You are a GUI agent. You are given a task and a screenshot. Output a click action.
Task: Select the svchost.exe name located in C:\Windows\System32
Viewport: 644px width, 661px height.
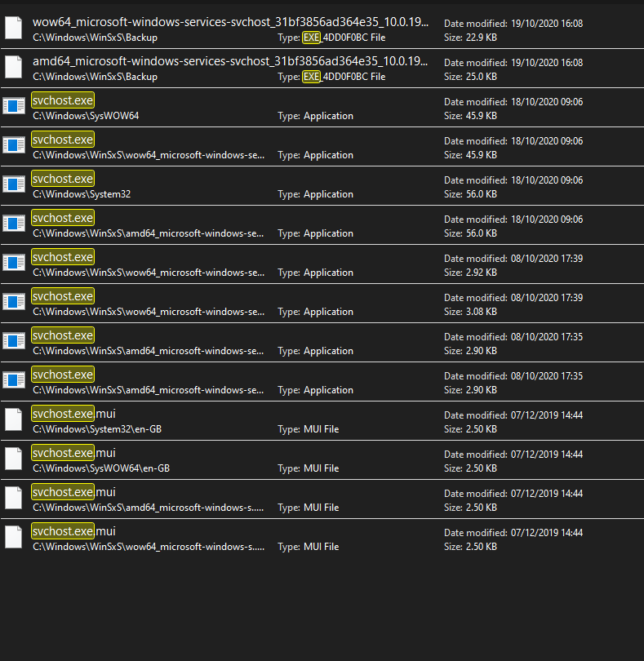(x=63, y=179)
